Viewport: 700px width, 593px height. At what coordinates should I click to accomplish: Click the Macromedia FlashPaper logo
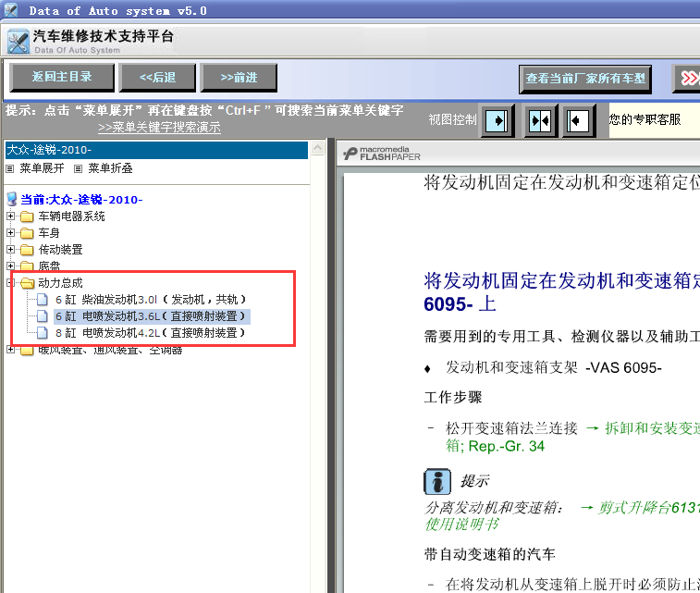[x=382, y=154]
